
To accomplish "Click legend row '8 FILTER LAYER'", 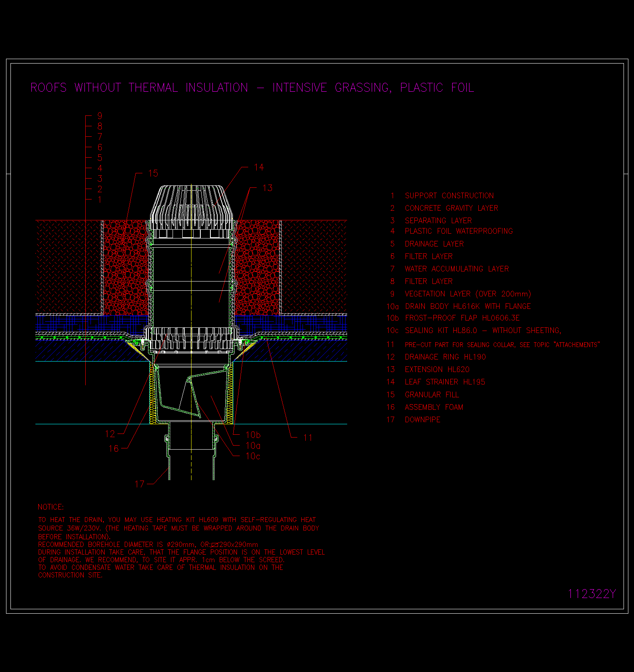I will pyautogui.click(x=421, y=282).
